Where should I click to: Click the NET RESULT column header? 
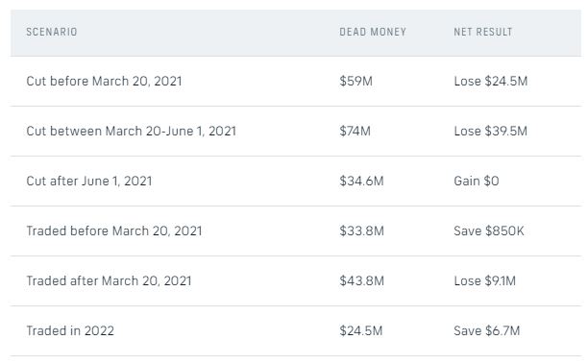point(483,32)
